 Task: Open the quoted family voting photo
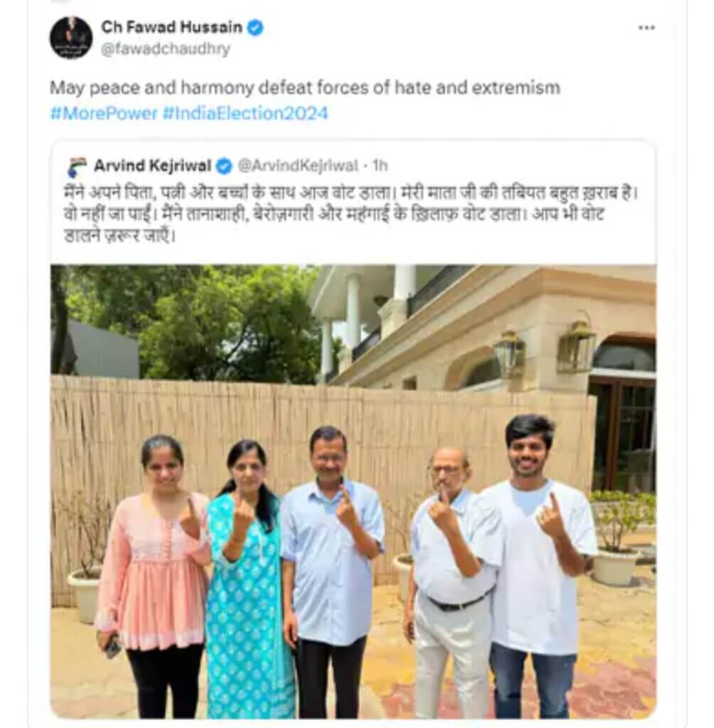tap(353, 491)
